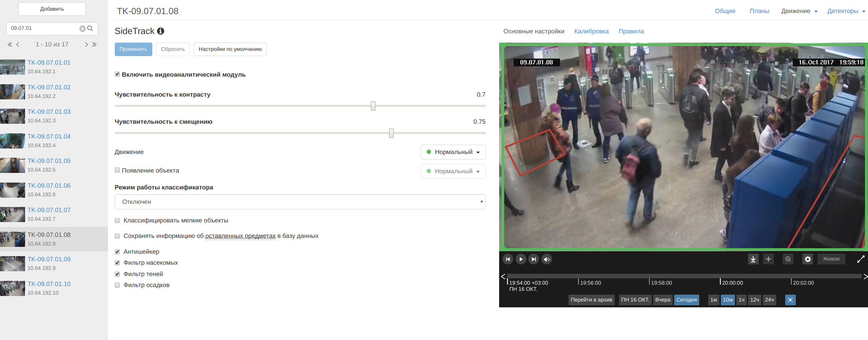
Task: Click Добавить button
Action: (x=52, y=9)
